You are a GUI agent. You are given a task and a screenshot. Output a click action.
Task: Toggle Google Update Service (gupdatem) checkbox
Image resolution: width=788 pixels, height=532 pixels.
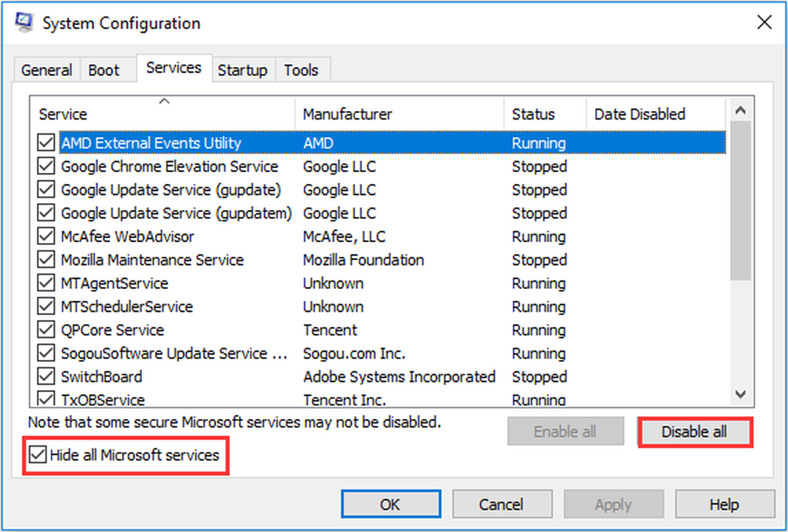coord(47,213)
